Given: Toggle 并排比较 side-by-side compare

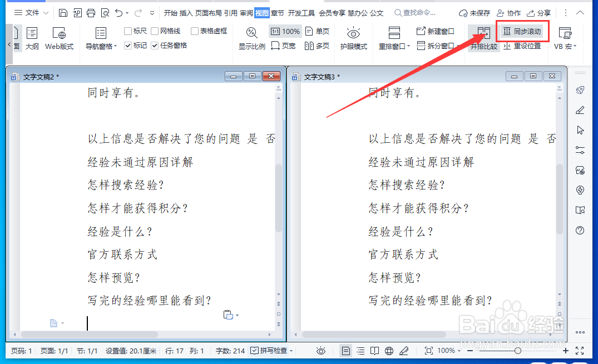Looking at the screenshot, I should click(x=483, y=38).
